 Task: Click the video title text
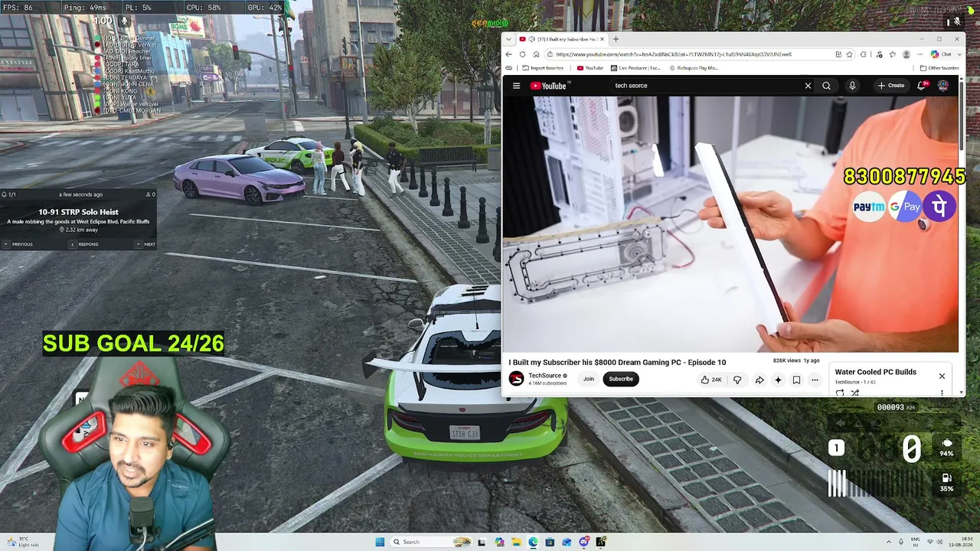(x=617, y=363)
